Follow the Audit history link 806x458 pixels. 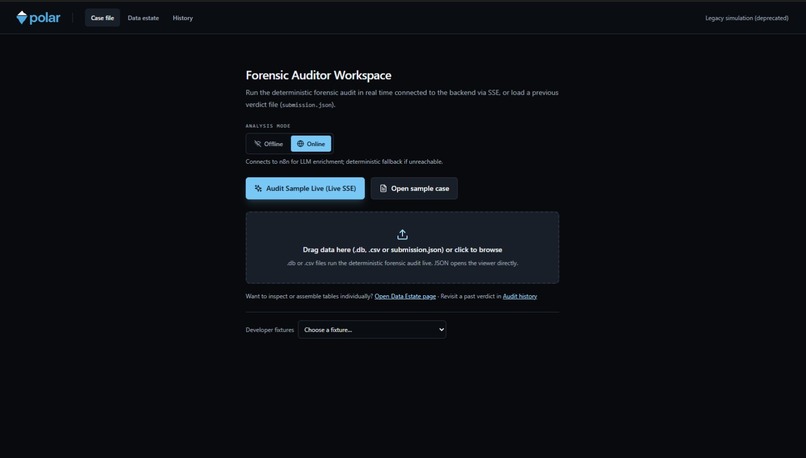pyautogui.click(x=520, y=296)
